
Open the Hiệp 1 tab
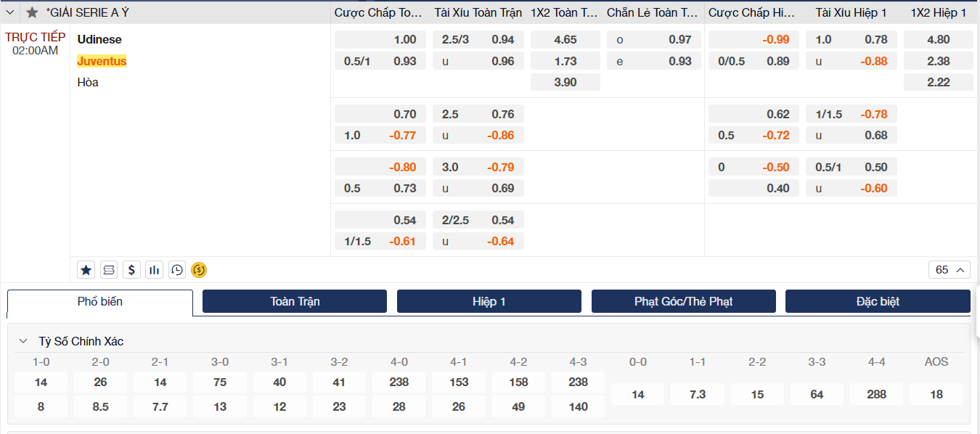point(489,301)
